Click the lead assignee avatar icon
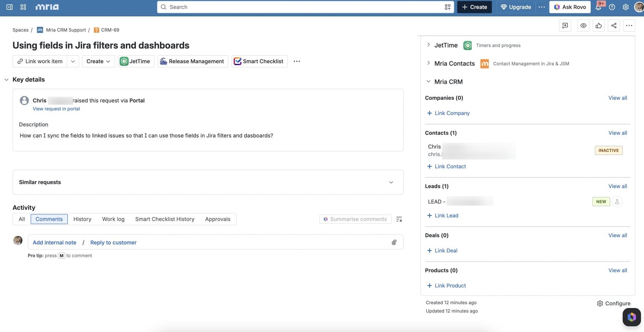644x332 pixels. pyautogui.click(x=617, y=201)
